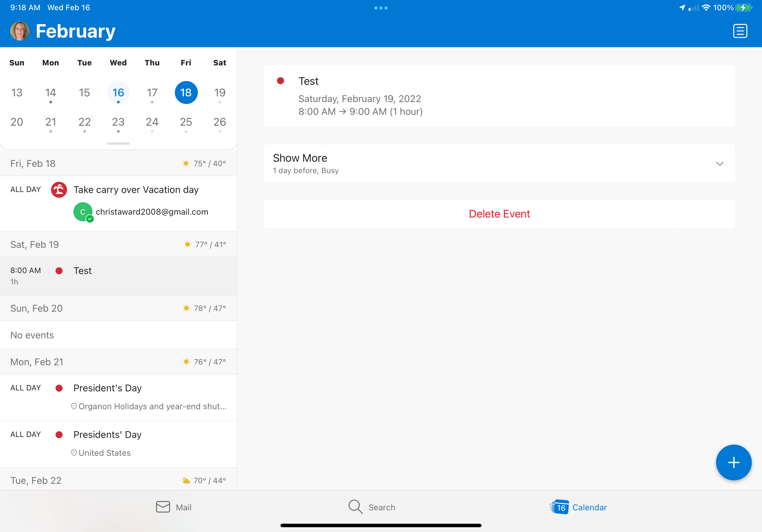Tap the Search magnifying glass icon
Screen dimensions: 762x532
point(355,507)
